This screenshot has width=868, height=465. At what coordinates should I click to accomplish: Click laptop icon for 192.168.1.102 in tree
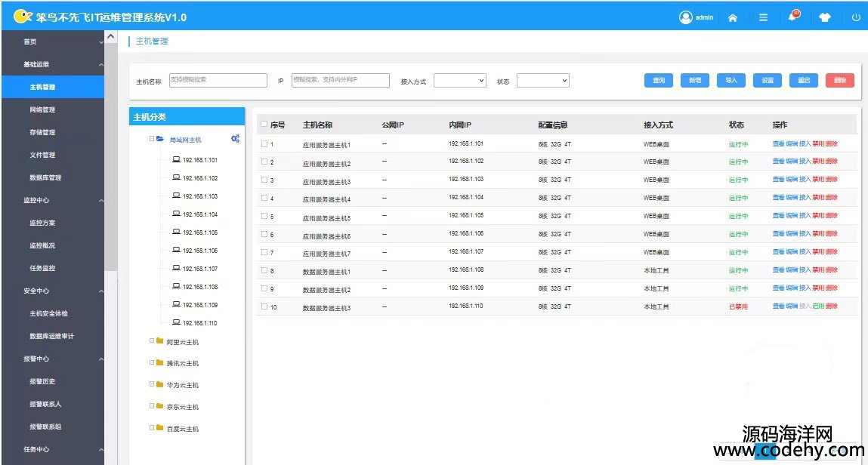point(176,177)
